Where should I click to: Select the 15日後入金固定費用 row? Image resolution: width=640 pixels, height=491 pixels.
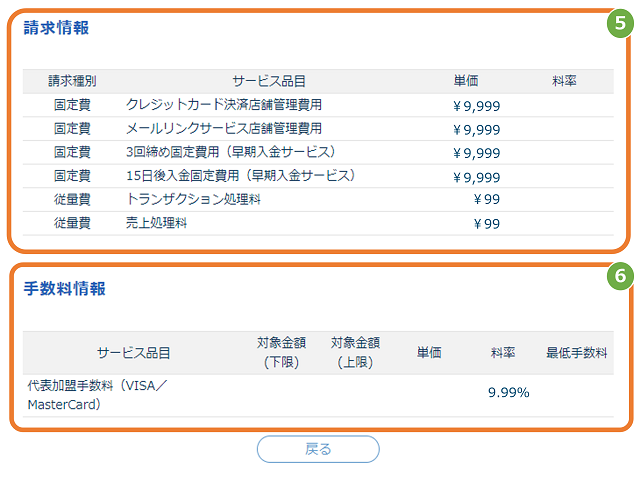pos(318,176)
